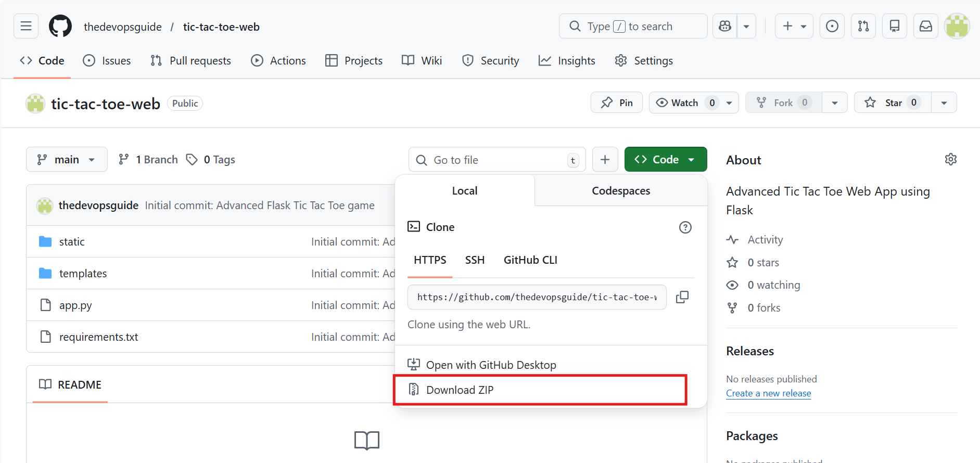Open the Insights tab
Image resolution: width=980 pixels, height=463 pixels.
coord(567,61)
